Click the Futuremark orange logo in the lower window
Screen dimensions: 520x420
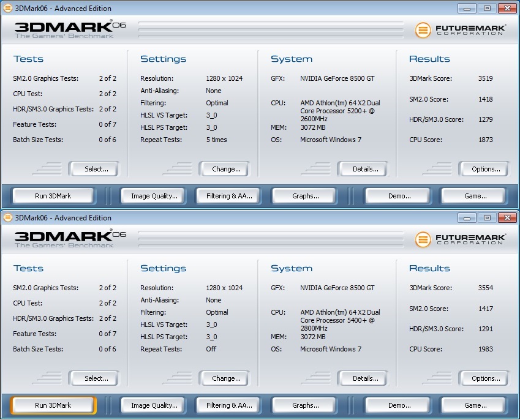coord(422,239)
